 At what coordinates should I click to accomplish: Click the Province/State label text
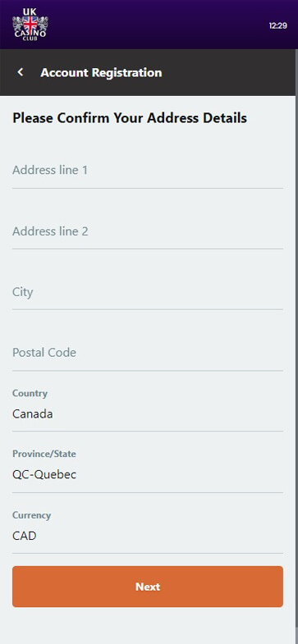44,454
